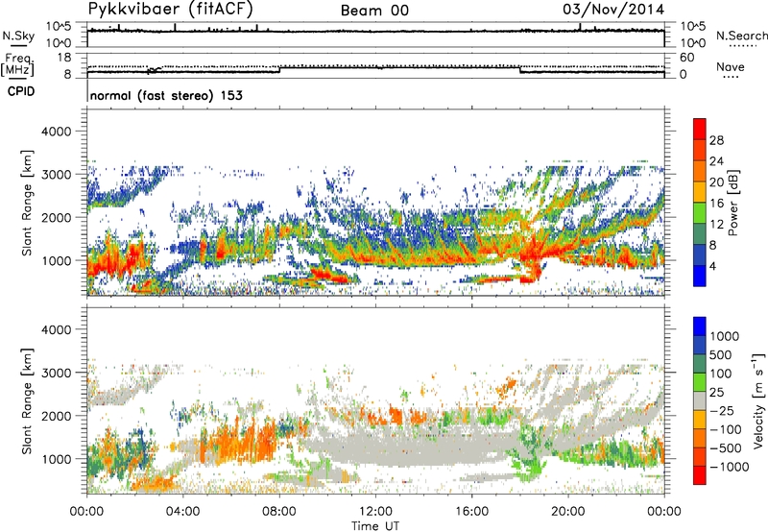Image resolution: width=768 pixels, height=532 pixels.
Task: Click the 'Nave' legend label
Action: point(731,66)
